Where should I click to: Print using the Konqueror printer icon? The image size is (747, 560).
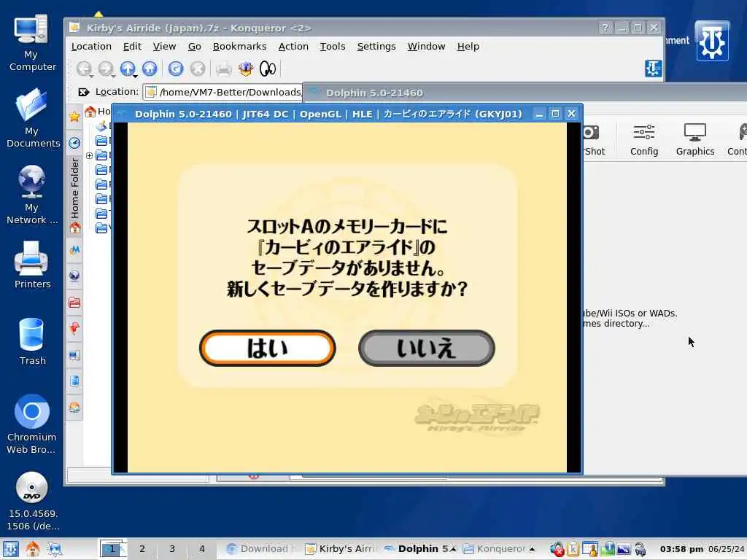coord(223,69)
